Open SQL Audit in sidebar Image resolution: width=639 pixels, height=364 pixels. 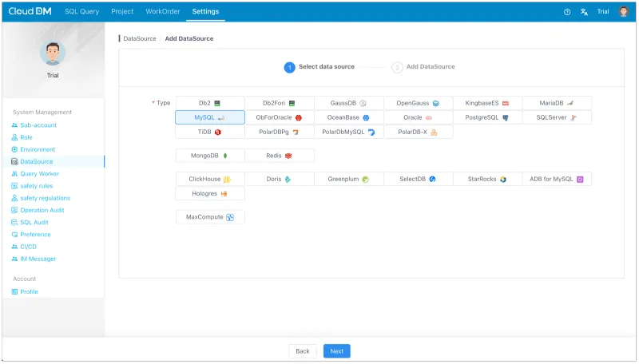pyautogui.click(x=34, y=222)
